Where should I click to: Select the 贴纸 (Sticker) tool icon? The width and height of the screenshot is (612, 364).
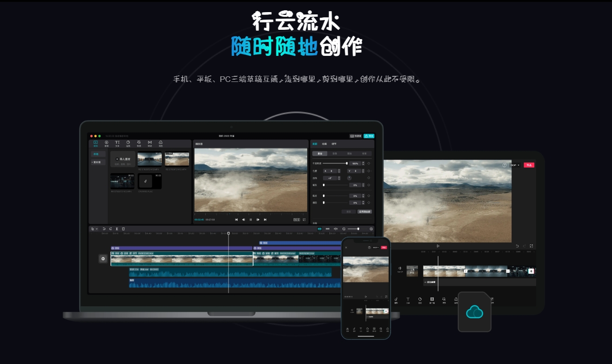(x=128, y=142)
